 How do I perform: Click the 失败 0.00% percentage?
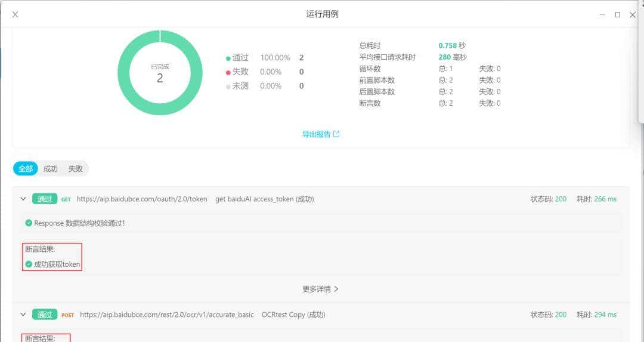271,72
